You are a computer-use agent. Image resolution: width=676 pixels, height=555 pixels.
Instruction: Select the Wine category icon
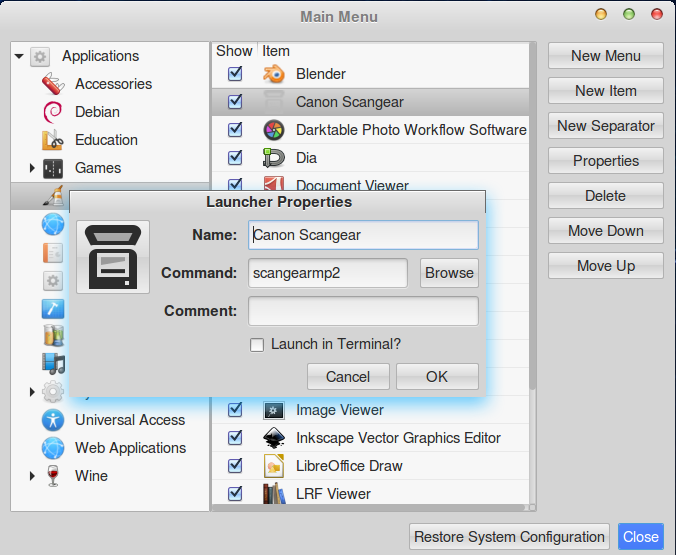(53, 476)
